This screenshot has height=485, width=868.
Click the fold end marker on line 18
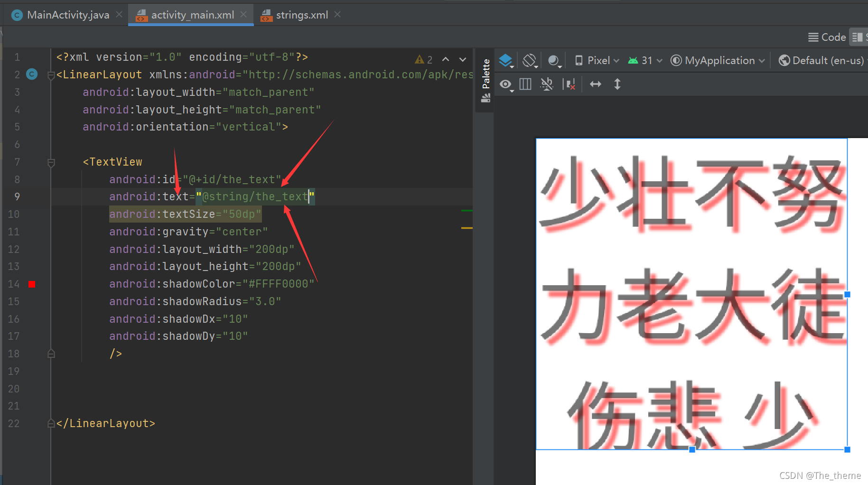[51, 354]
